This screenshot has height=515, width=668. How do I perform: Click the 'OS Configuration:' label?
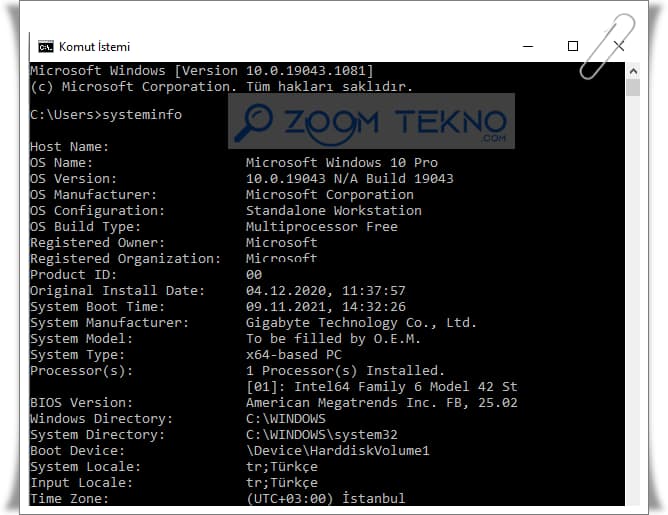tap(97, 211)
